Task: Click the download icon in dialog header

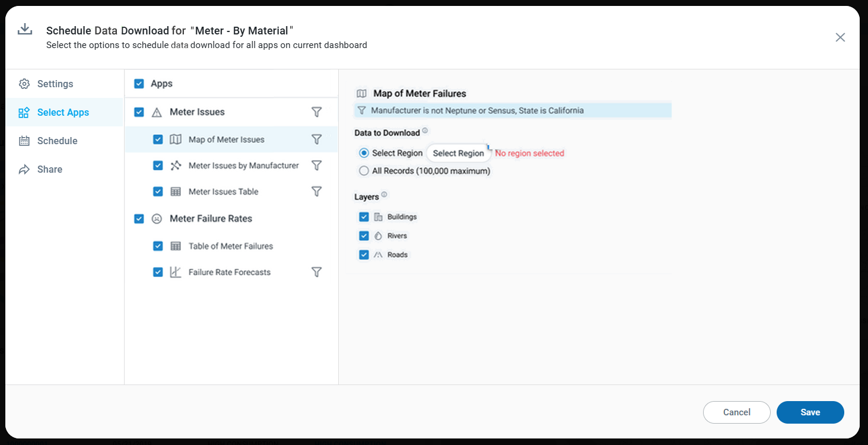Action: point(24,30)
